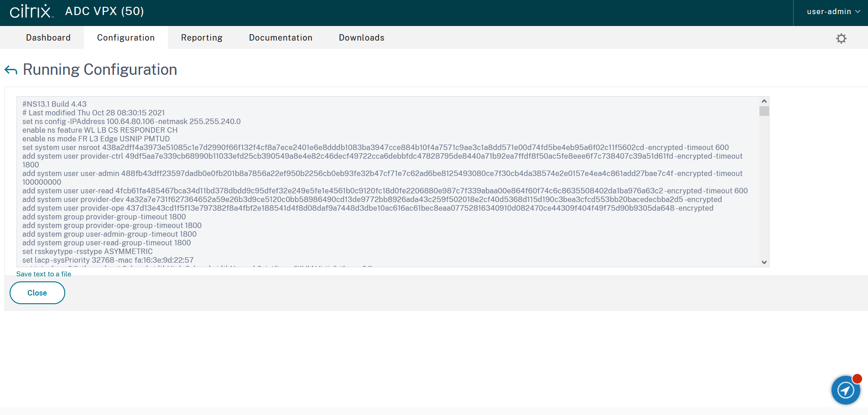Viewport: 868px width, 415px height.
Task: Open the floating help navigation icon
Action: coord(846,390)
